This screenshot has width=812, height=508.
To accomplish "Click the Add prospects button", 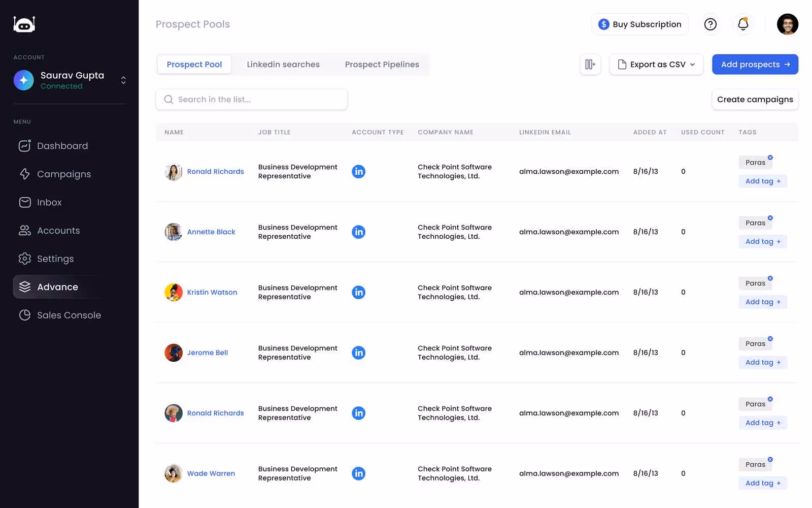I will pos(755,64).
